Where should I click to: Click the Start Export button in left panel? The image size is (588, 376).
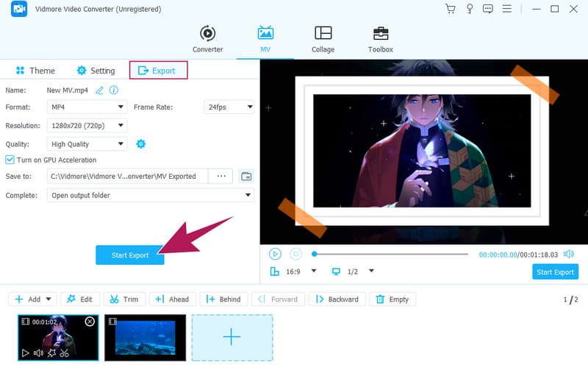coord(130,255)
